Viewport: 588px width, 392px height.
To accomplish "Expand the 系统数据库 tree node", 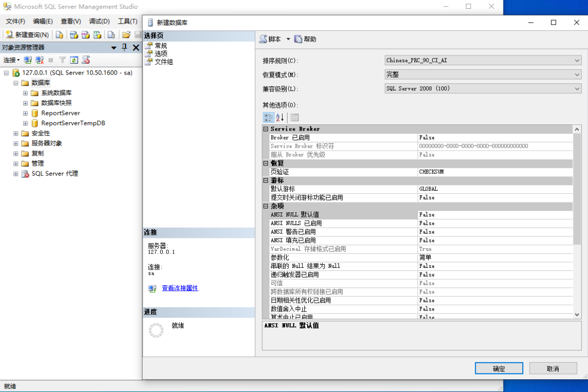I will [x=25, y=93].
